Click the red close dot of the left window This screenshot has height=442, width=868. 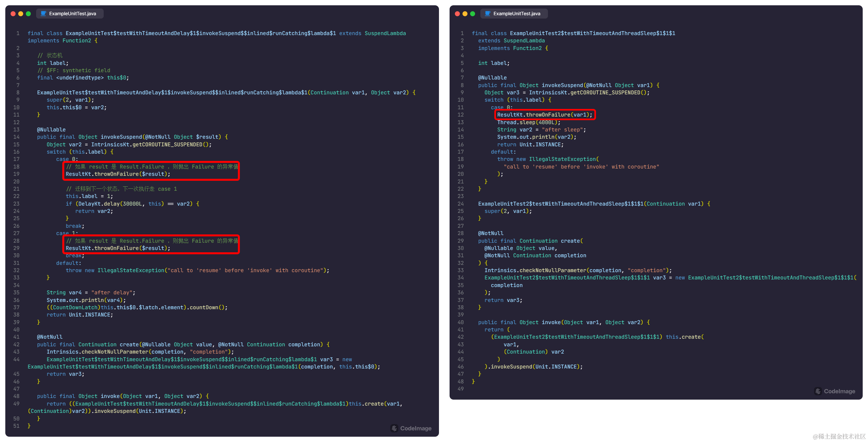13,14
